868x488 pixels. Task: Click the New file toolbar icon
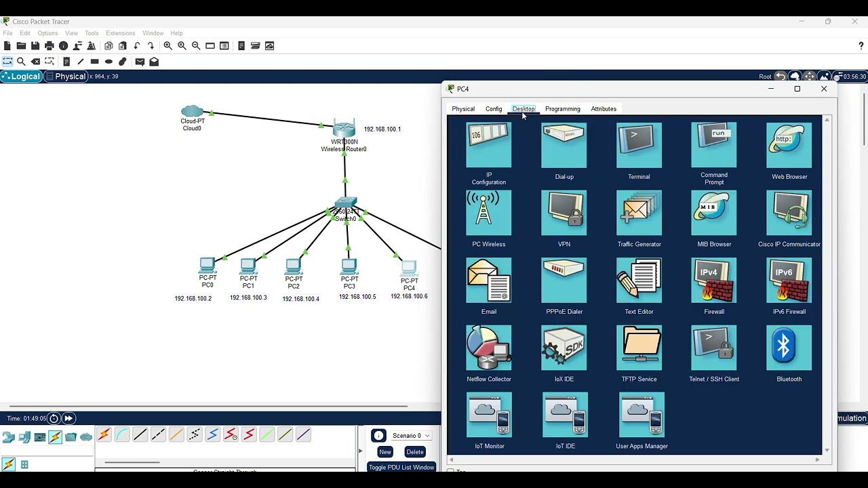pos(7,45)
